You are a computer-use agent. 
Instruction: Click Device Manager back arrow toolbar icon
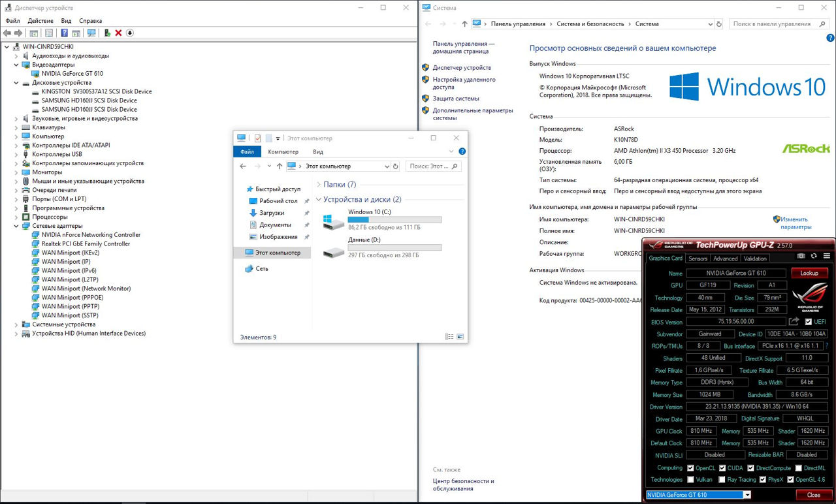click(7, 33)
